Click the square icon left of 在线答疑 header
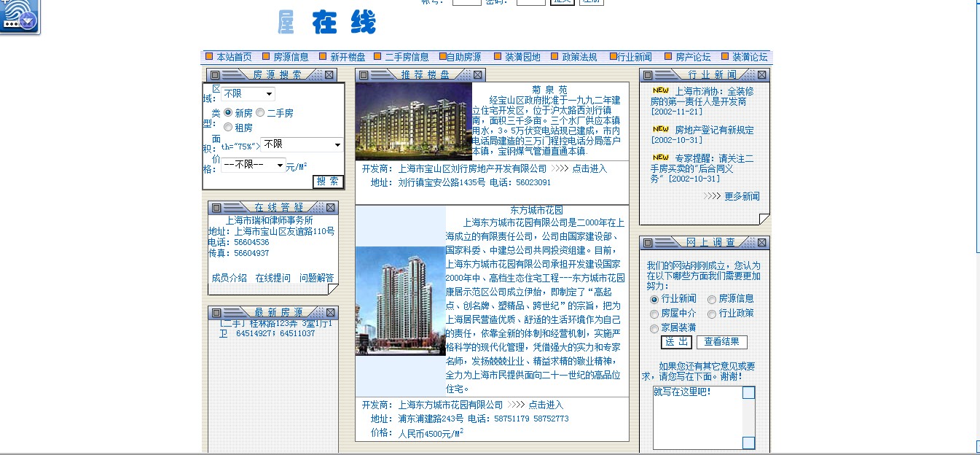The height and width of the screenshot is (455, 980). tap(218, 208)
